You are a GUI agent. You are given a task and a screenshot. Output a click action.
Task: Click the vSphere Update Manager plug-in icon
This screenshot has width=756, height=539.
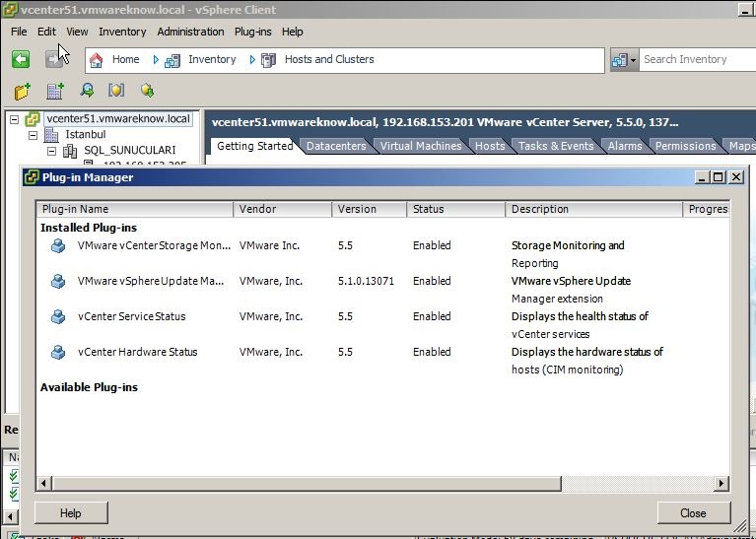click(x=58, y=281)
